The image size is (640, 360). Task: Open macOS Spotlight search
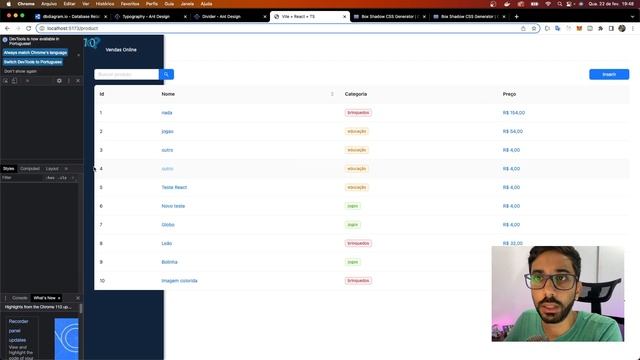(x=560, y=4)
